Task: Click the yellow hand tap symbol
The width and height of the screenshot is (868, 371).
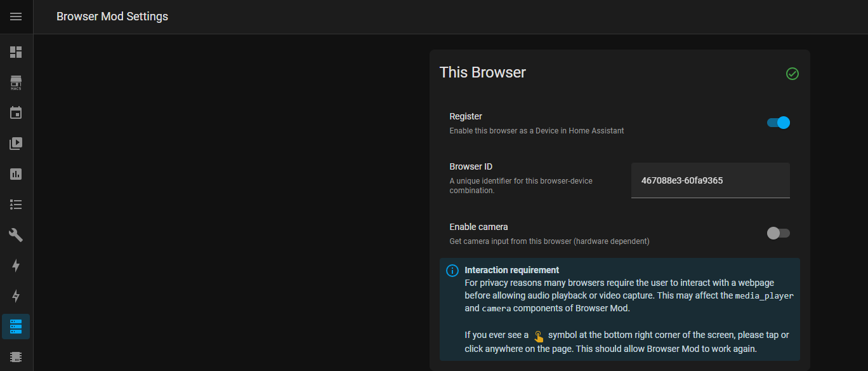Action: pyautogui.click(x=539, y=336)
